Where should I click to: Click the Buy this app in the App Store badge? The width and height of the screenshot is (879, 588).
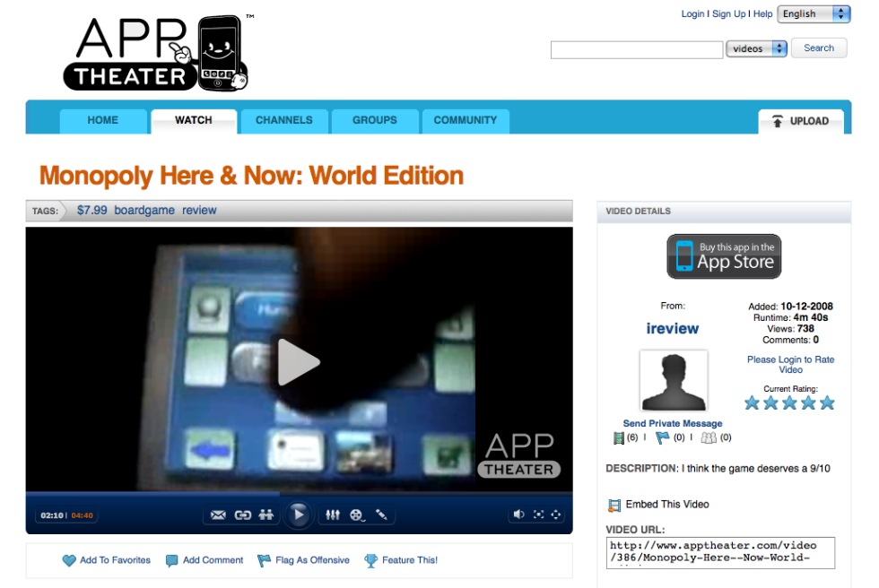tap(724, 256)
